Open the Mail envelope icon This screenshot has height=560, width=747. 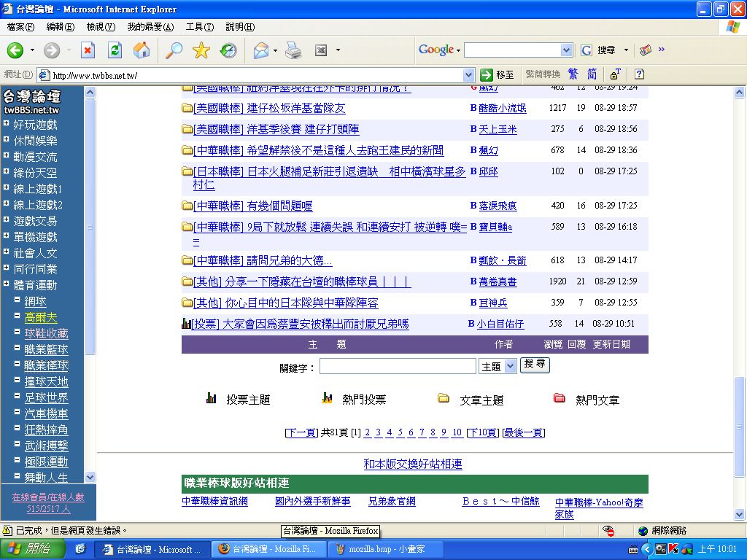(260, 50)
